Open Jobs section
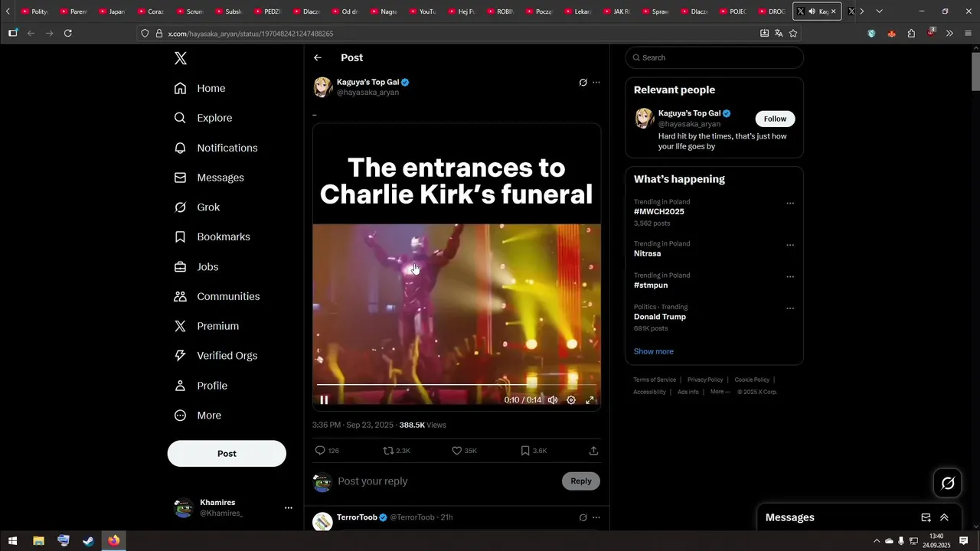Viewport: 980px width, 551px height. 196,267
